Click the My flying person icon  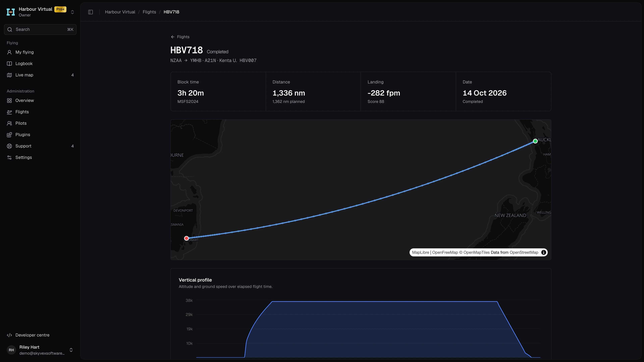(10, 52)
